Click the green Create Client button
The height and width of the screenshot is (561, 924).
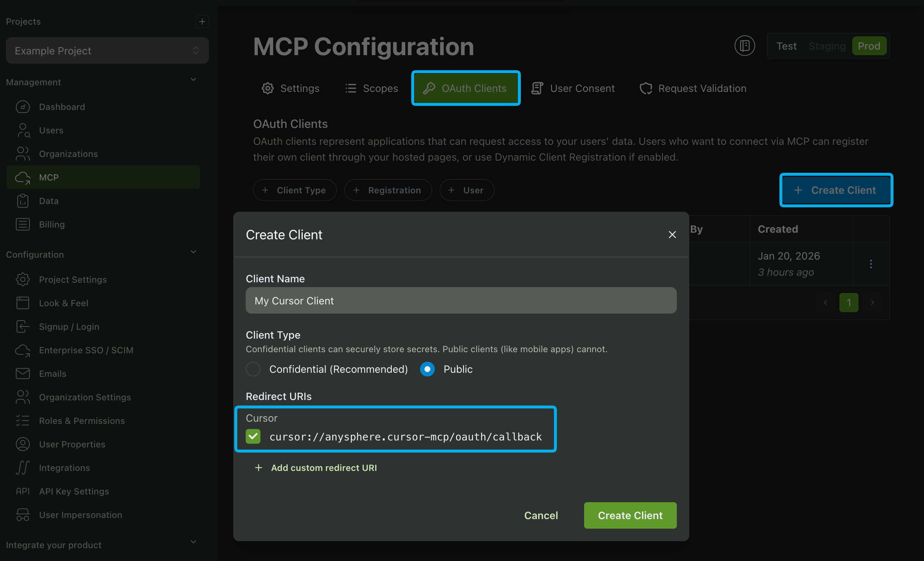click(630, 515)
